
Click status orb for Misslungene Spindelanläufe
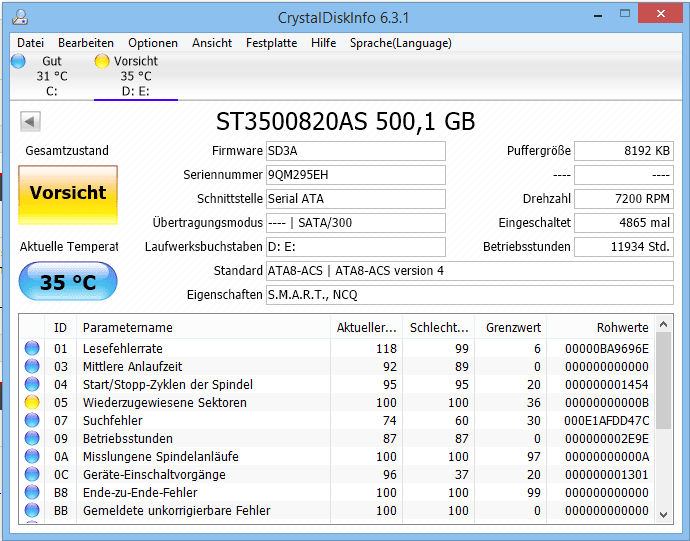click(32, 456)
